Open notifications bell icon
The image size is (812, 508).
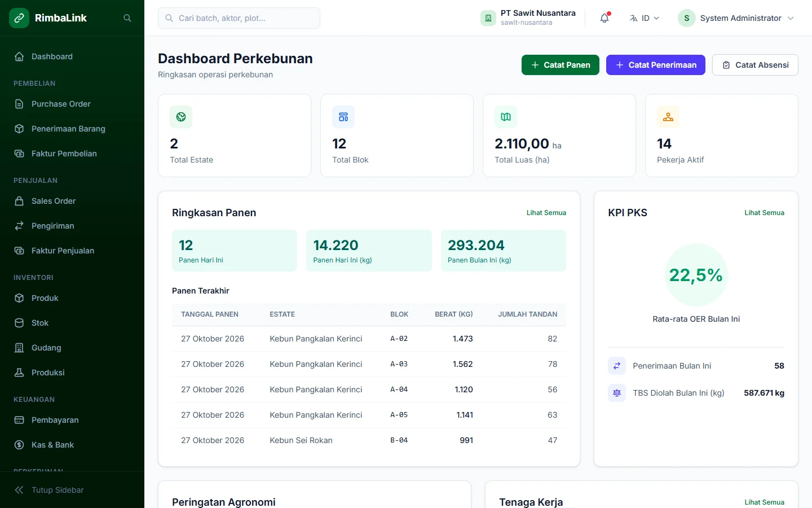pos(604,18)
